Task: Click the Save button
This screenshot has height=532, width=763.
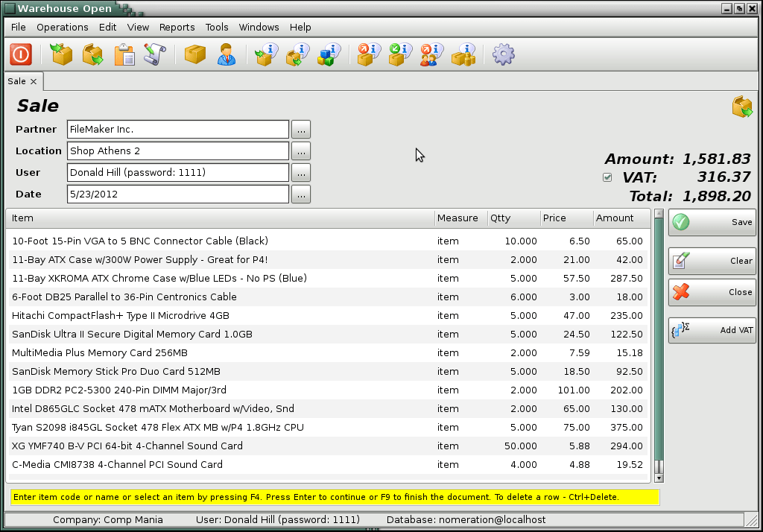Action: pos(712,223)
